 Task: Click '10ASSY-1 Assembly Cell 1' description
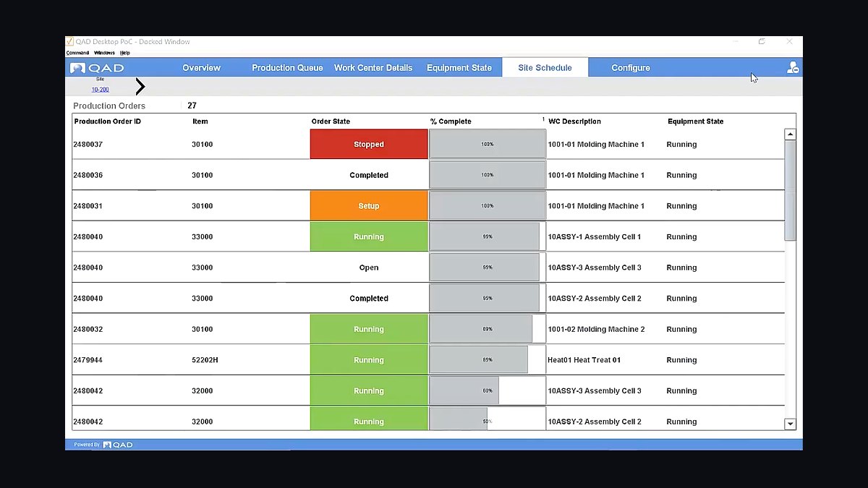point(595,237)
